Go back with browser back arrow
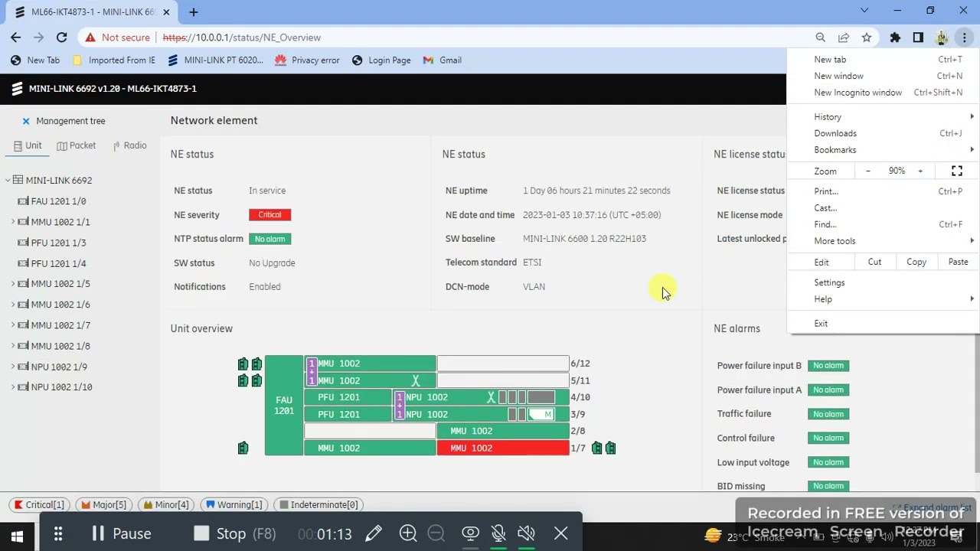The height and width of the screenshot is (551, 980). (x=16, y=37)
